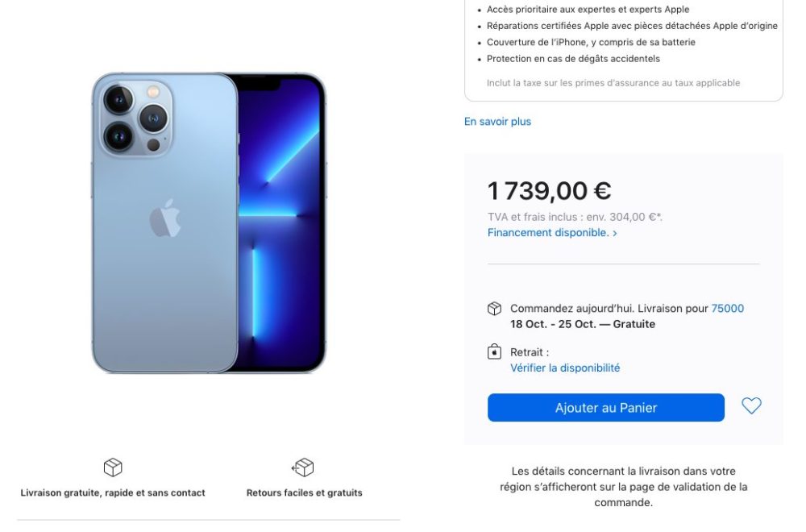Click the heart favorite icon
Screen dimensions: 806x532
point(751,406)
